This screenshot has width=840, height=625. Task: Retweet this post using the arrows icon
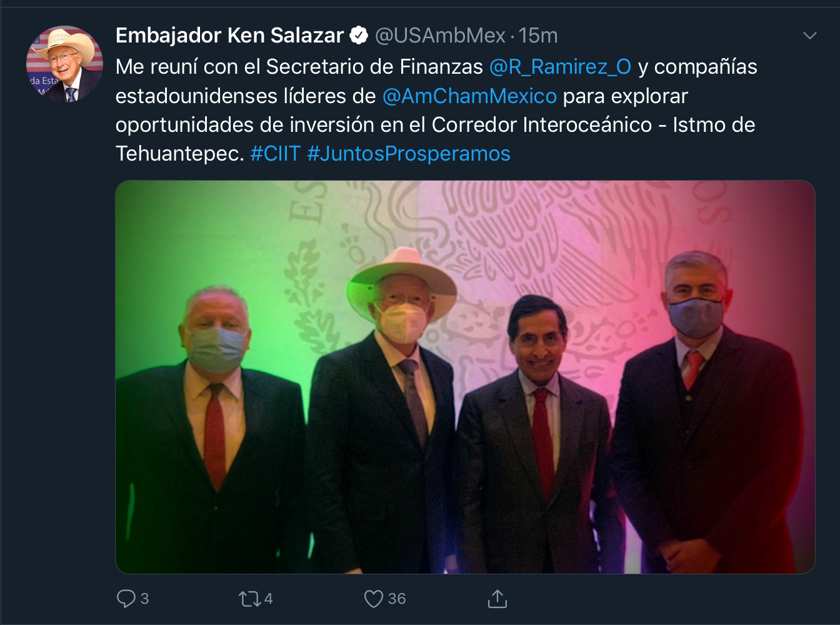[x=249, y=599]
